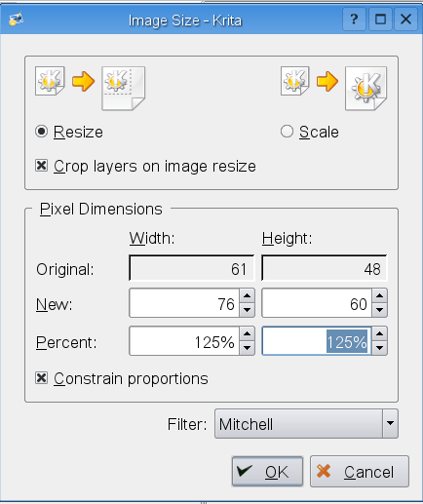This screenshot has height=504, width=423.
Task: Click the orange arrow above Scale
Action: (327, 81)
